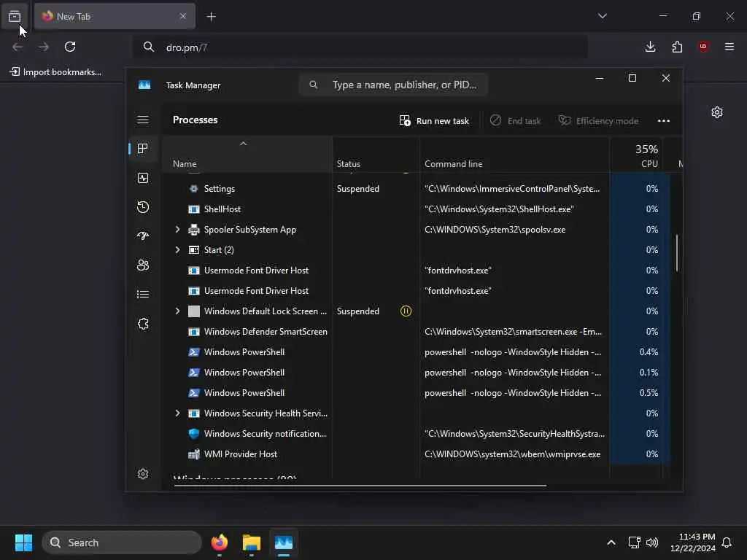Go forward in Firefox
Screen dimensions: 747x560
click(44, 47)
